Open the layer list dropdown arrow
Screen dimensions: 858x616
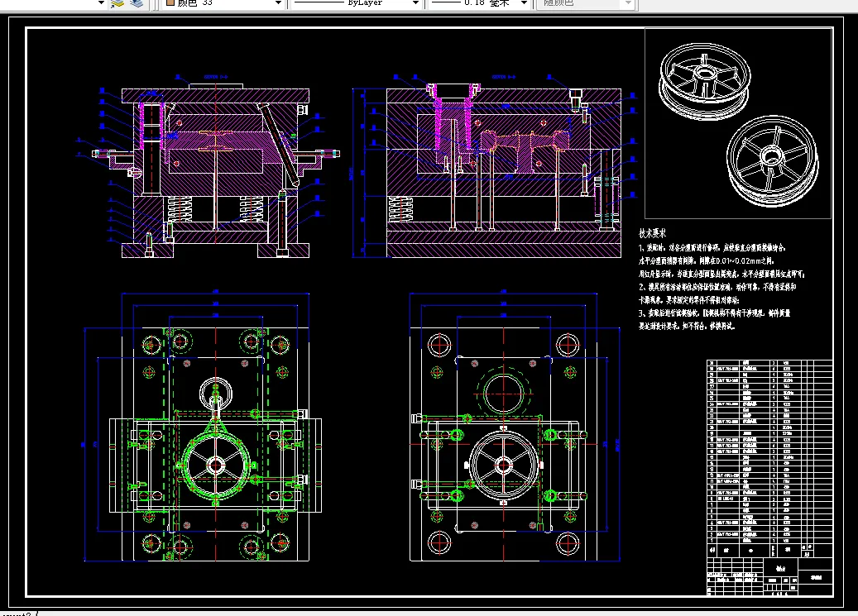[x=101, y=2]
